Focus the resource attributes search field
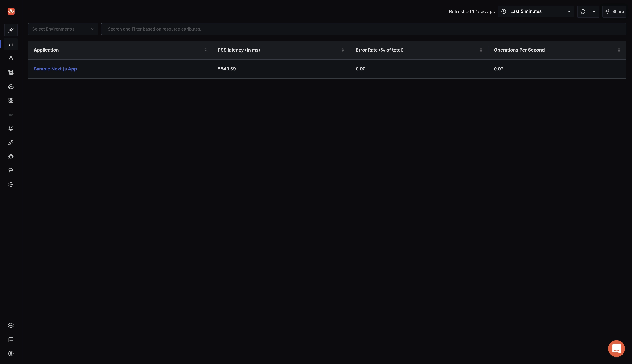This screenshot has height=364, width=632. coord(363,29)
